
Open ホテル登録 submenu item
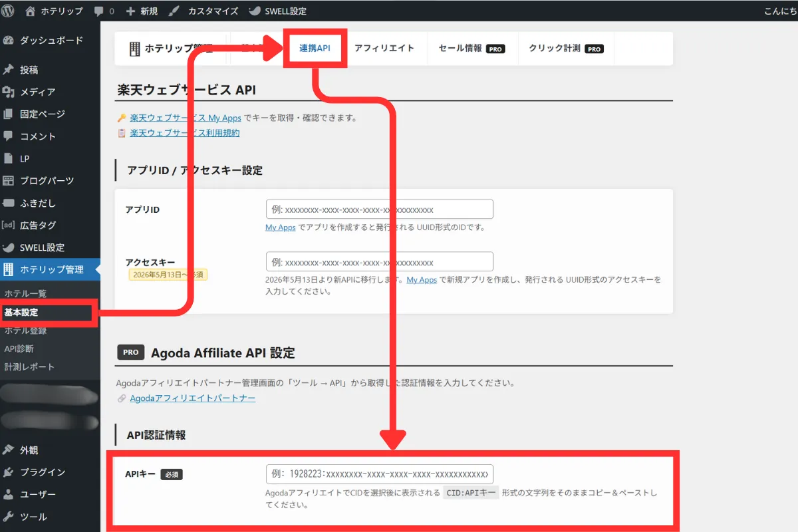click(x=25, y=331)
